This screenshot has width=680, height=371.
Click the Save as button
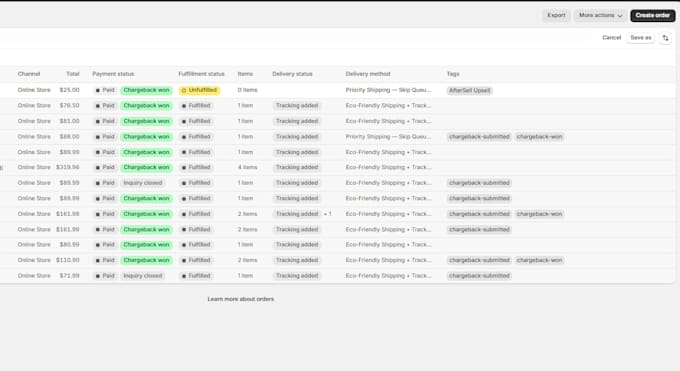coord(641,38)
